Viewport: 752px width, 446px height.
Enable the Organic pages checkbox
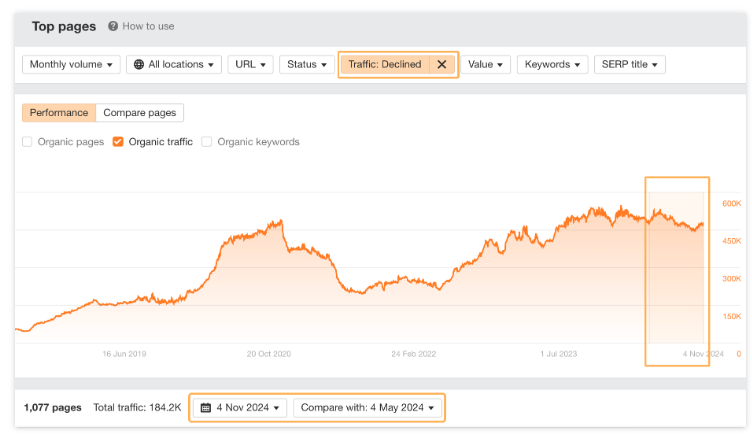[x=27, y=141]
